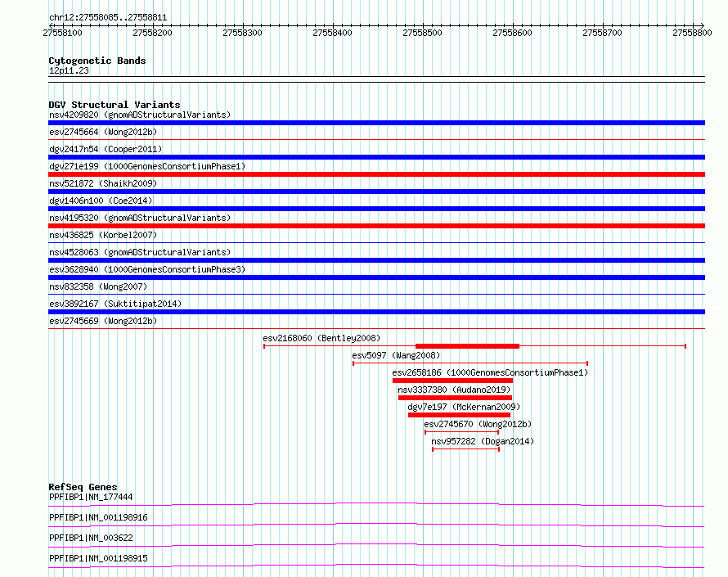Select esv5097 (Wang2008) label

396,355
